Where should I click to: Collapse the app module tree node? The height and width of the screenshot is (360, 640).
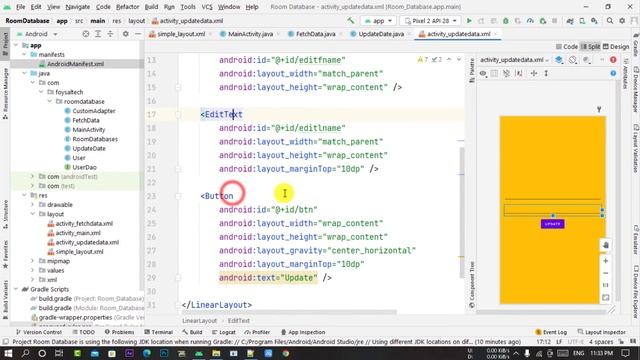pos(16,45)
